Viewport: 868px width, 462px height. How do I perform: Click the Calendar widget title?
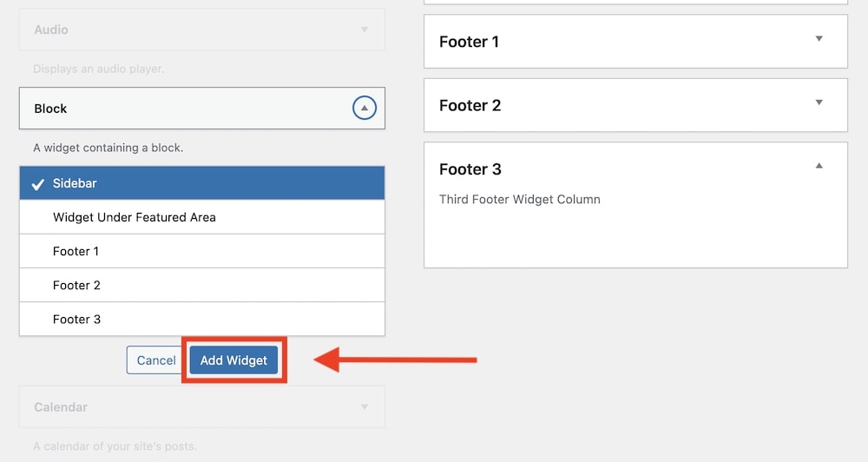coord(61,406)
